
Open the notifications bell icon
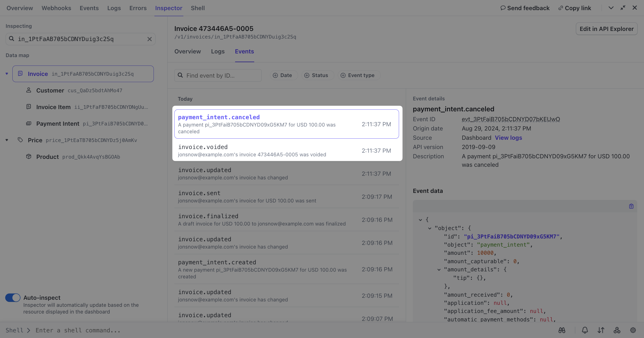point(585,330)
